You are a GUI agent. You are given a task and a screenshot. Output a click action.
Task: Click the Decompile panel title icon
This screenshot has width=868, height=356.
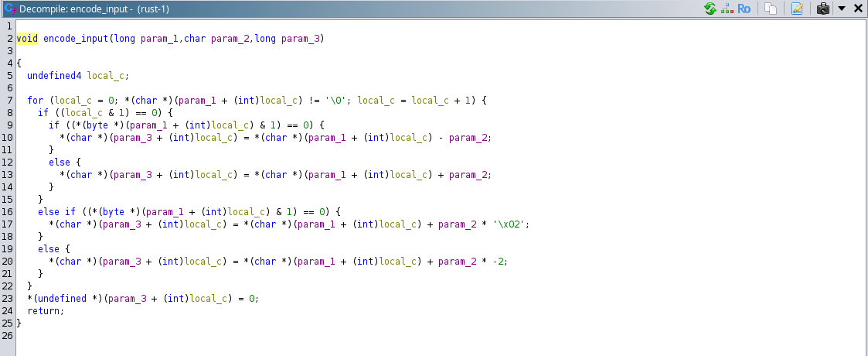(x=9, y=9)
